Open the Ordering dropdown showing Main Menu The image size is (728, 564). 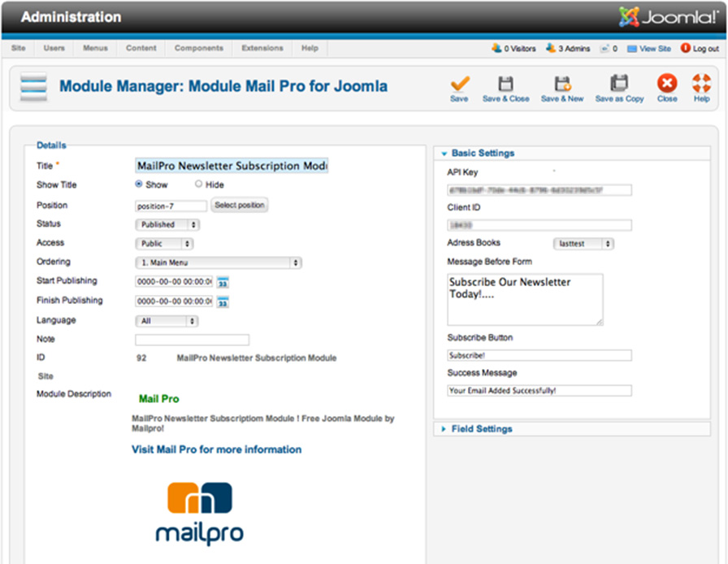coord(219,263)
